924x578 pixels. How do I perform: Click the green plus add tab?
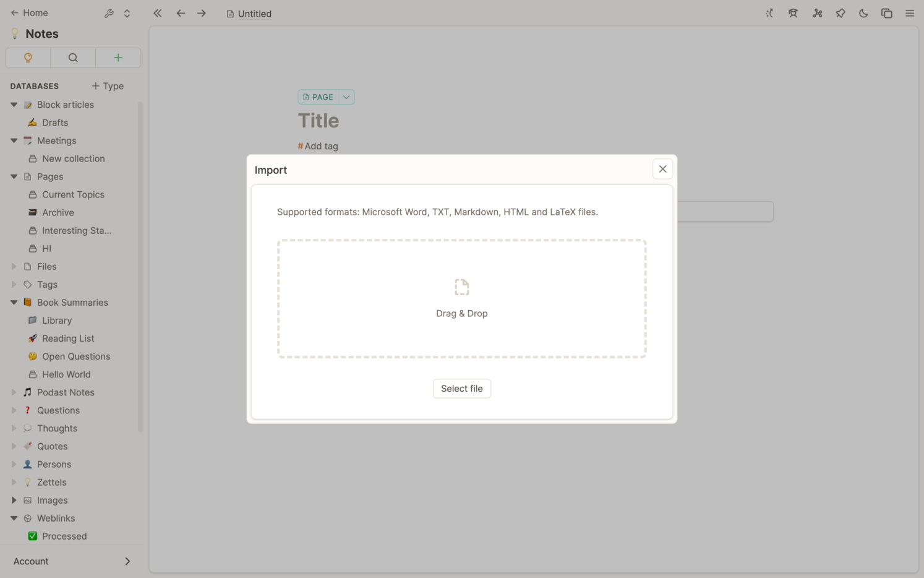118,58
